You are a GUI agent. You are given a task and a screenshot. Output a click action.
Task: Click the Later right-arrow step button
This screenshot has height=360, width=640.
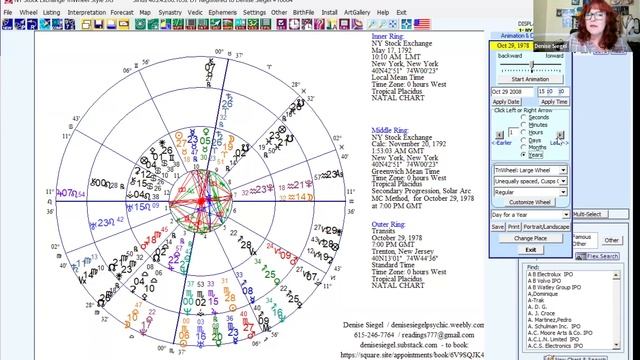[x=560, y=134]
